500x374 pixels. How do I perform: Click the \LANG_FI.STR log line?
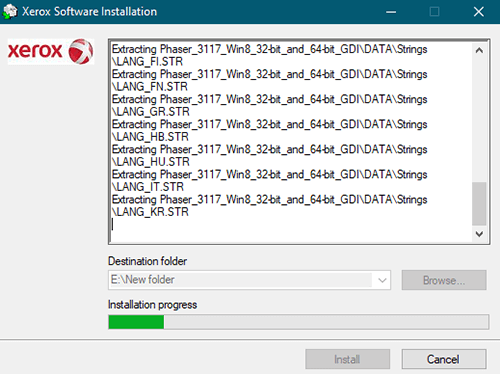pos(147,62)
